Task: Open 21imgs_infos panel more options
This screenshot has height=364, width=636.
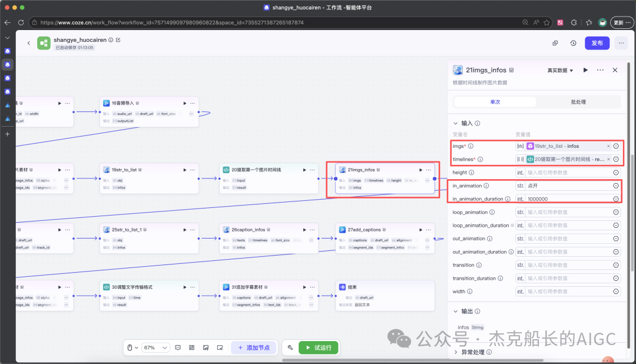Action: point(600,70)
